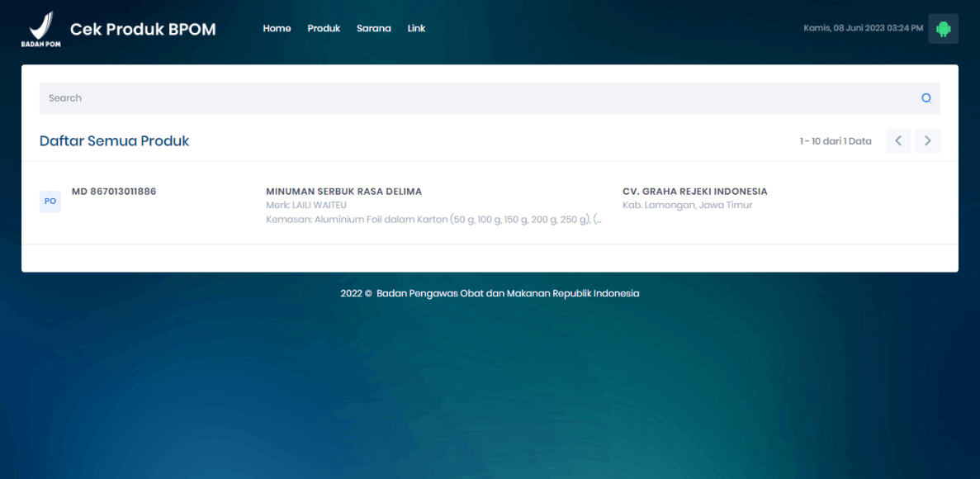Image resolution: width=980 pixels, height=479 pixels.
Task: Click the Badan POM logo
Action: click(x=40, y=29)
